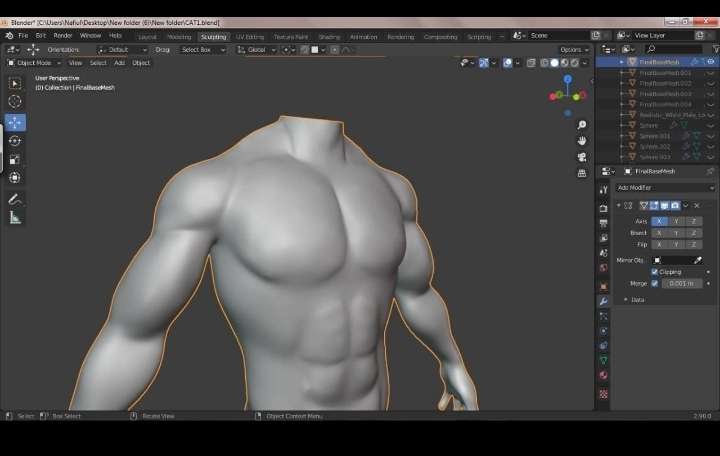This screenshot has height=456, width=720.
Task: Toggle the camera view icon
Action: click(582, 157)
